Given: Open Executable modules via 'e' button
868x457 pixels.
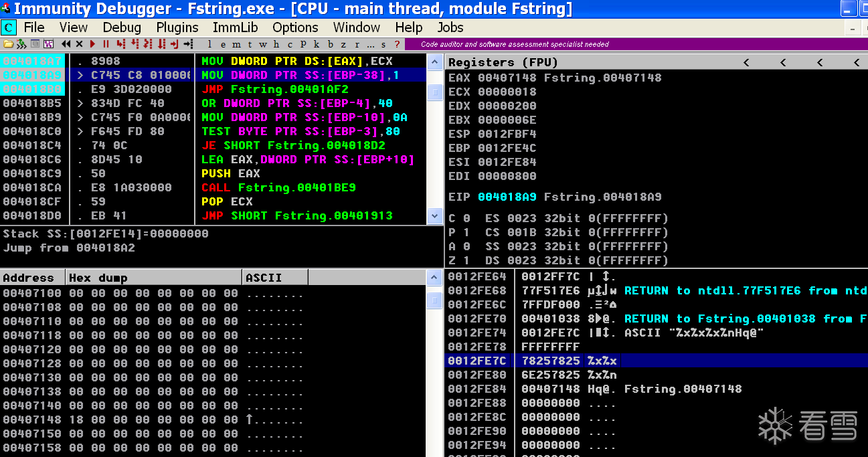Looking at the screenshot, I should coord(223,44).
